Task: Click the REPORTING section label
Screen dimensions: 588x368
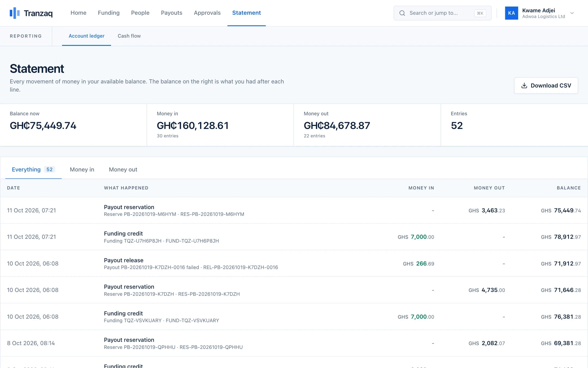Action: 26,36
